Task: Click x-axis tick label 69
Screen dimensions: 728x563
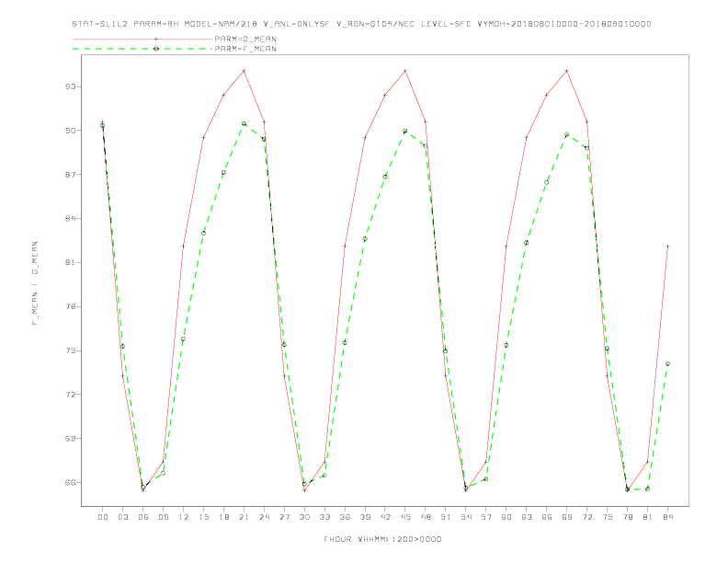Action: pos(567,517)
